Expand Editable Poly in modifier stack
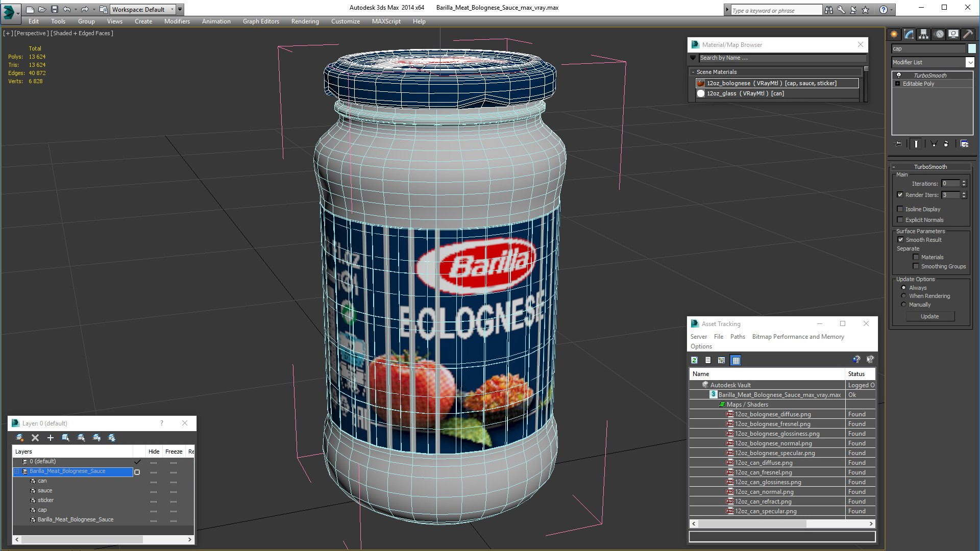 tap(897, 84)
